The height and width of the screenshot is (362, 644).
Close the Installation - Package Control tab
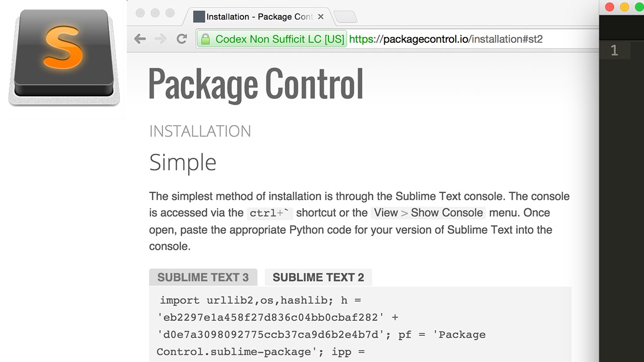pyautogui.click(x=320, y=17)
